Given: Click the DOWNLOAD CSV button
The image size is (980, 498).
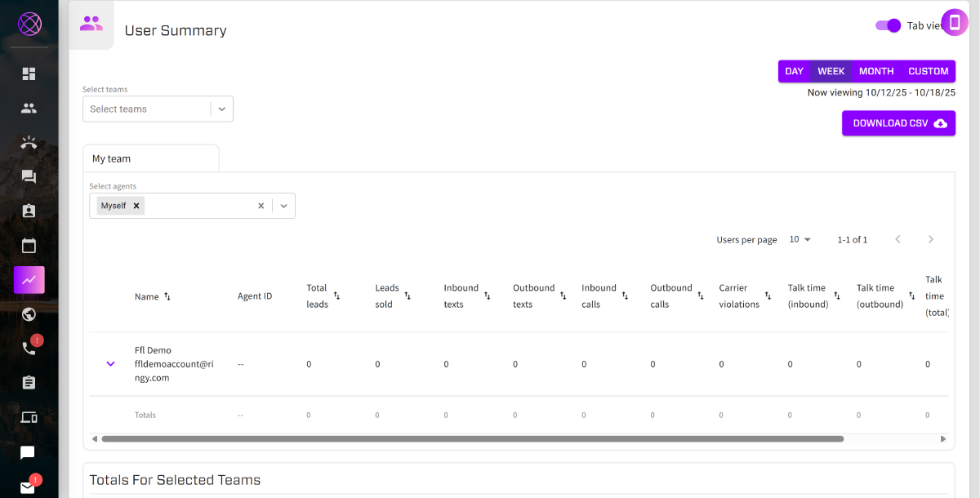Looking at the screenshot, I should tap(898, 122).
